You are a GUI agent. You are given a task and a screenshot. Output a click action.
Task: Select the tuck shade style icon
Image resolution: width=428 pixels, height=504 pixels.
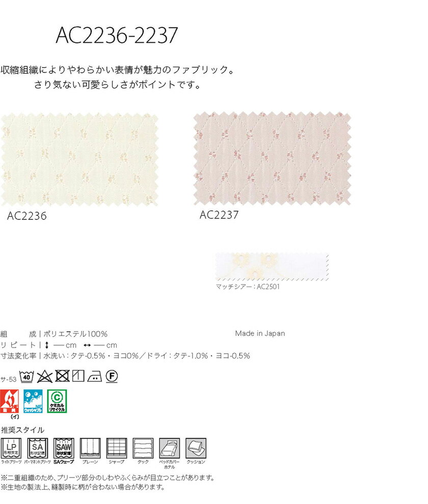tap(143, 448)
